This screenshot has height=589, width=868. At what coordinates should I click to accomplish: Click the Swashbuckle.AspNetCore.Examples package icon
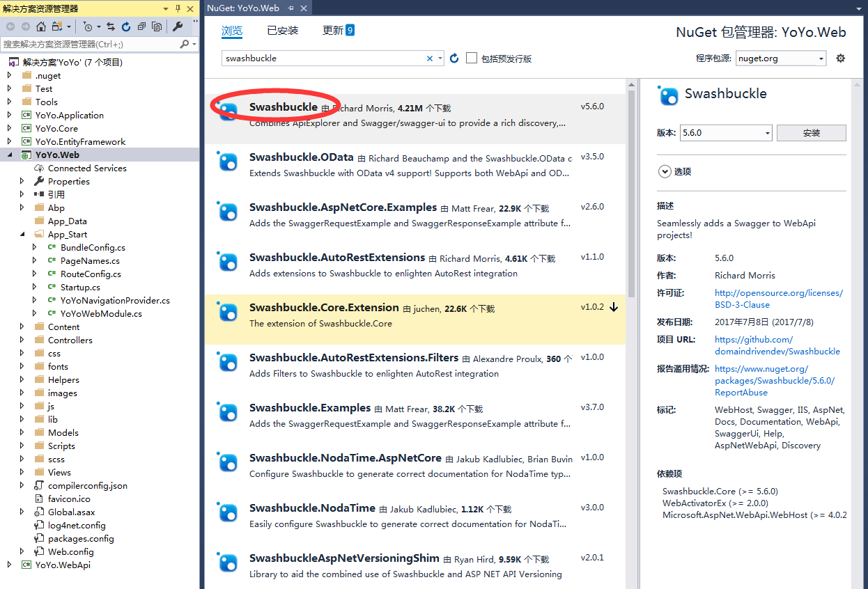(x=228, y=212)
